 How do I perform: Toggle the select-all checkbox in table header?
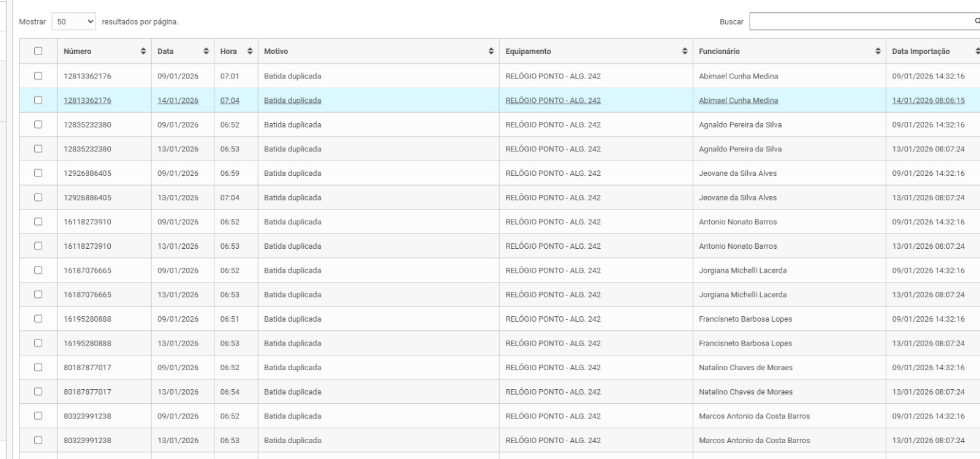[38, 51]
